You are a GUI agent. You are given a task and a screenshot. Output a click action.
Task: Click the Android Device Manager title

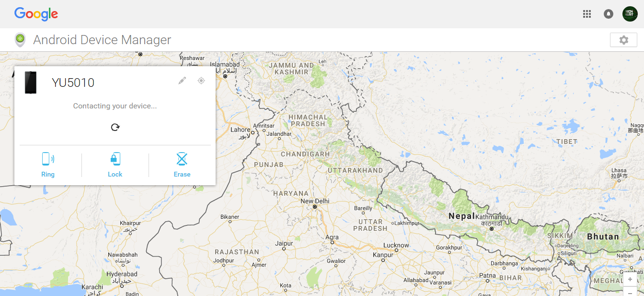pos(102,40)
